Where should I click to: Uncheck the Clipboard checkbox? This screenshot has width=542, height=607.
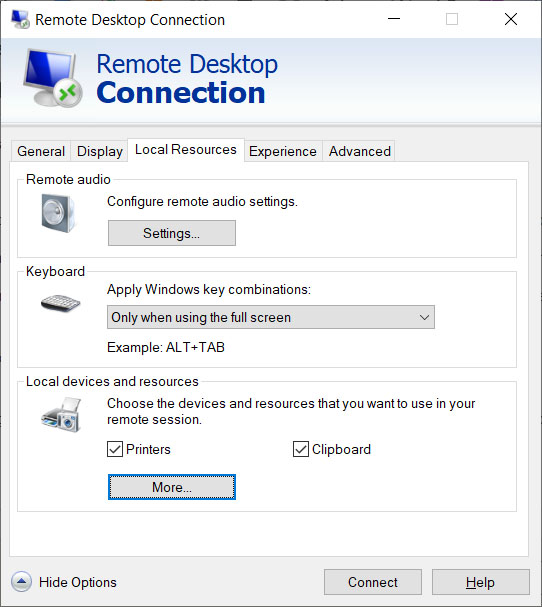point(301,449)
